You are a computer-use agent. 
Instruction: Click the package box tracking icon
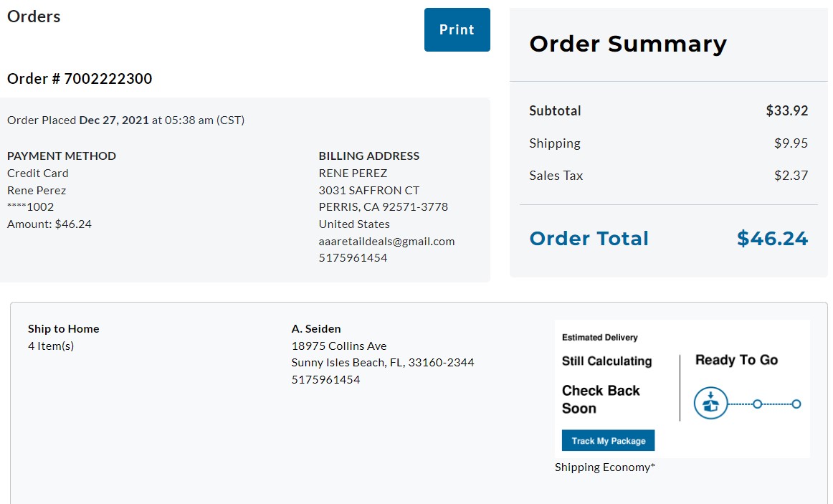click(x=710, y=403)
